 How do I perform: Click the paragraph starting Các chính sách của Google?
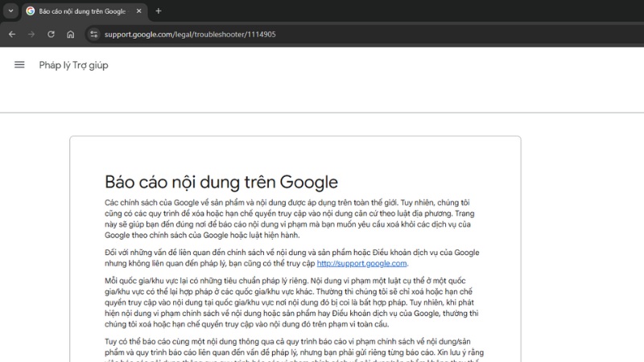pyautogui.click(x=290, y=219)
